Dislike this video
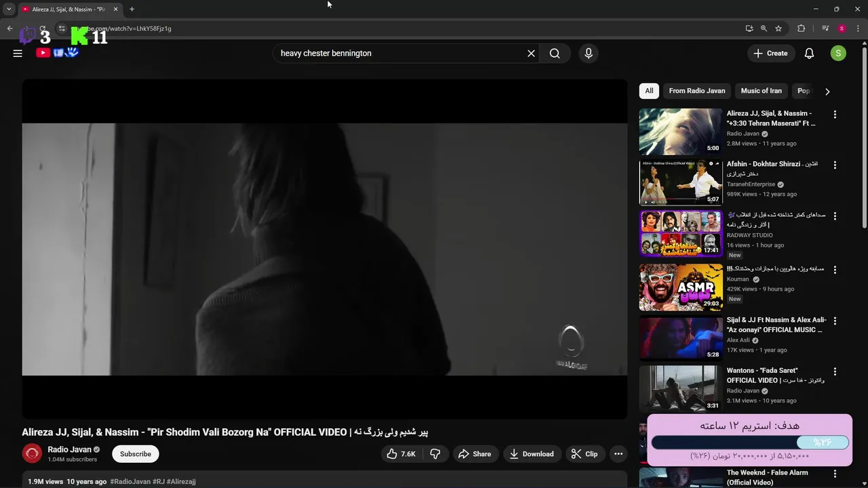The image size is (868, 488). [435, 454]
